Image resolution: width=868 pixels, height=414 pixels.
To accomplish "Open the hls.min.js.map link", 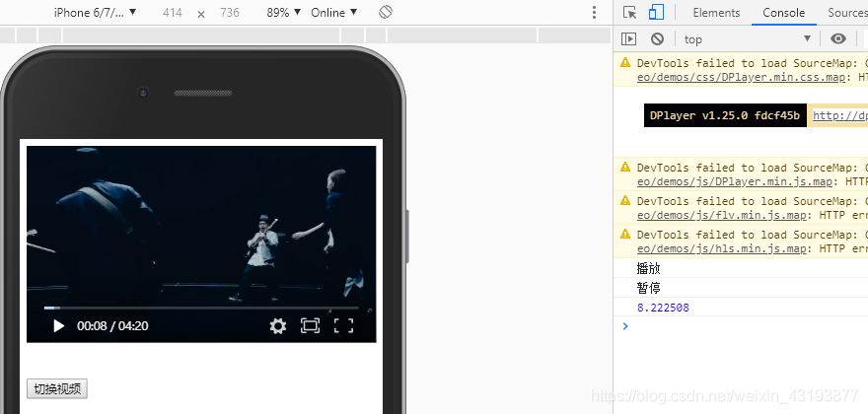I will click(721, 248).
